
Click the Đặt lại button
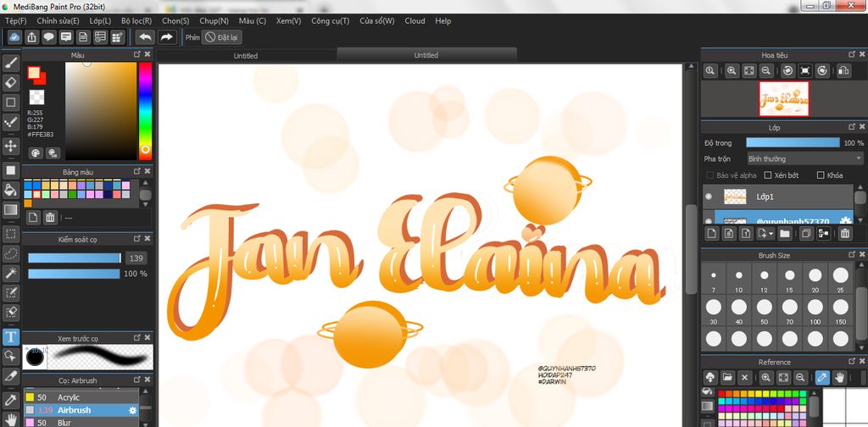(x=221, y=37)
